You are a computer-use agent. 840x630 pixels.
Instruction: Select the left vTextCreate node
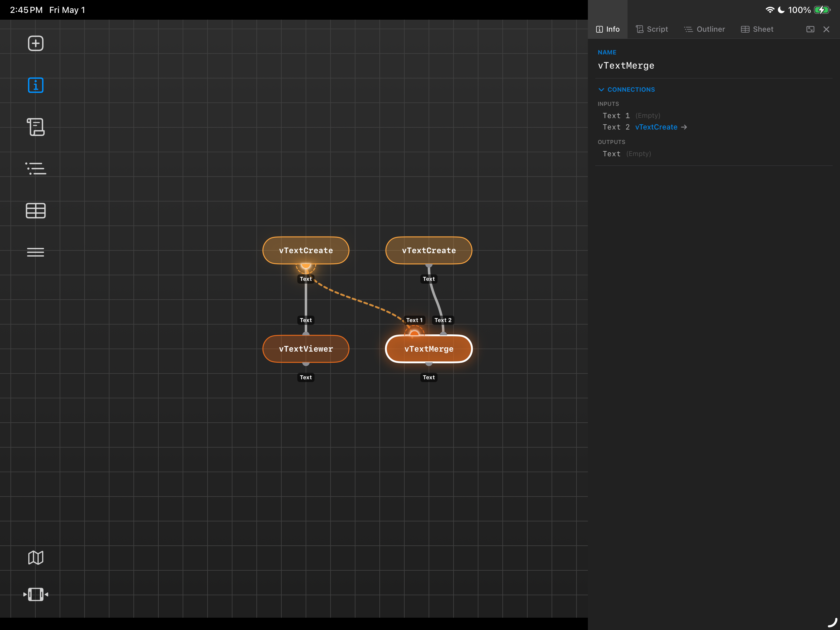306,250
